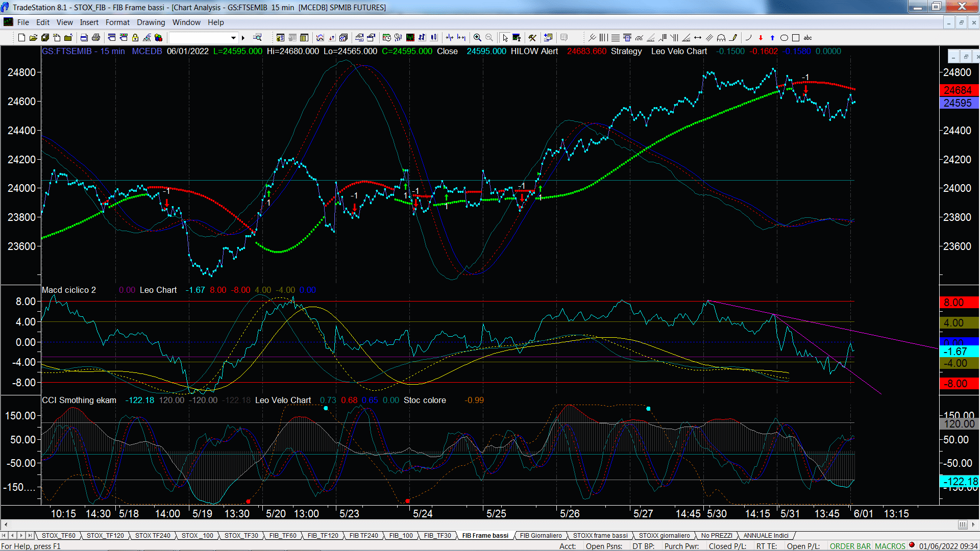Switch to the STOXX frame bassi tab
980x551 pixels.
point(600,536)
